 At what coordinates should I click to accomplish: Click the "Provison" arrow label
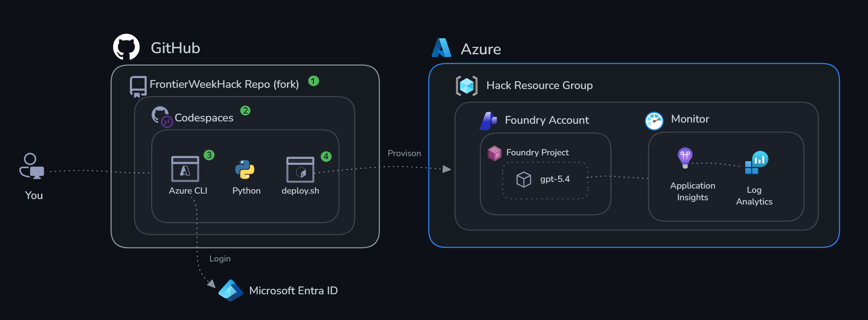pos(404,153)
